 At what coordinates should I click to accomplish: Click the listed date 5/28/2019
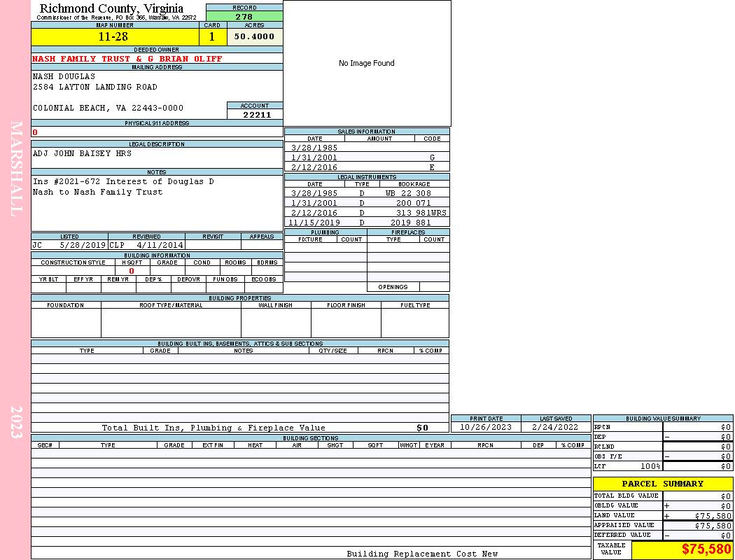pos(83,246)
